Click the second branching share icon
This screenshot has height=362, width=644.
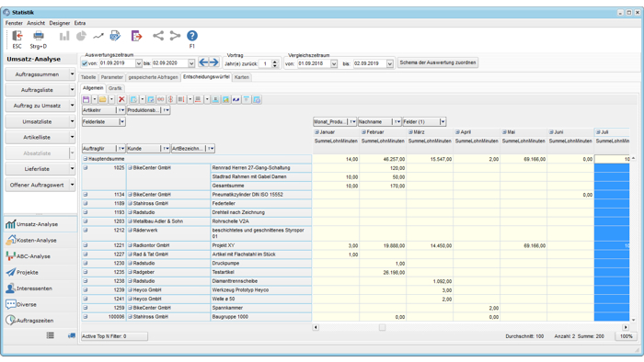coord(175,36)
